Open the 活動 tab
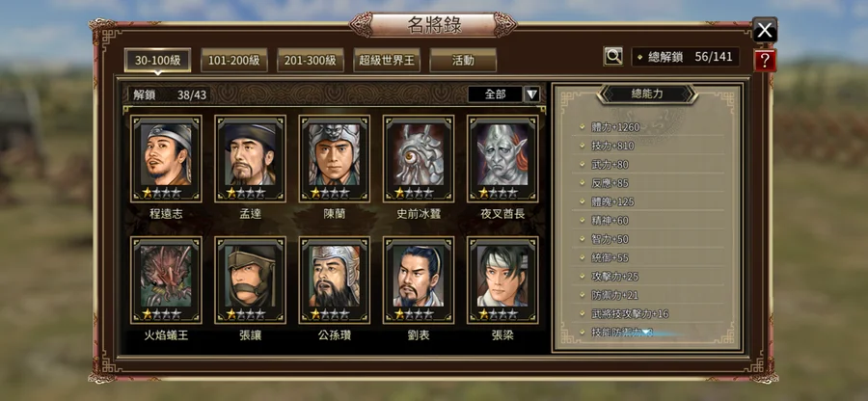The width and height of the screenshot is (868, 401). tap(463, 61)
